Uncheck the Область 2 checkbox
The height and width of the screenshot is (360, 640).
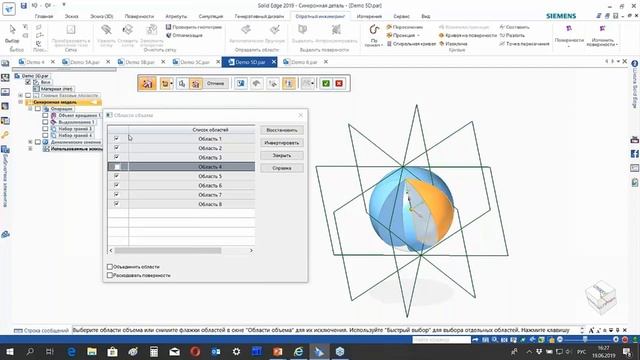[117, 148]
